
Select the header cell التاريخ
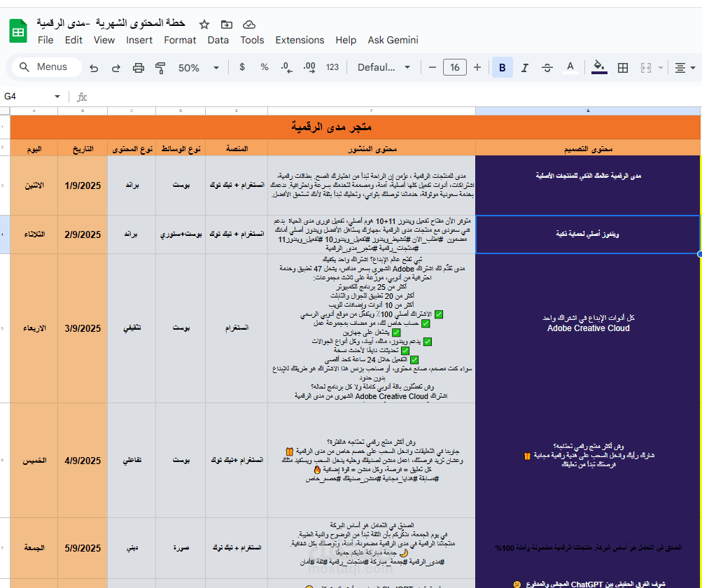83,148
